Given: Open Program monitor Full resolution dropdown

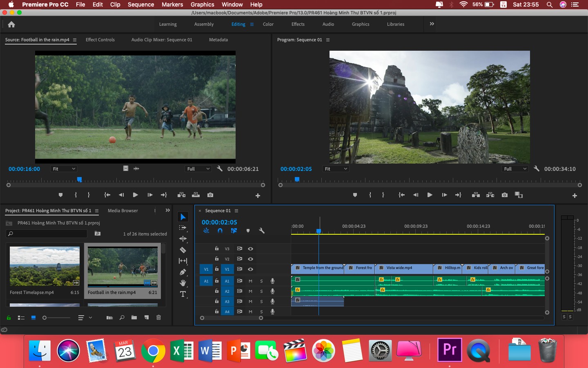Looking at the screenshot, I should (515, 169).
